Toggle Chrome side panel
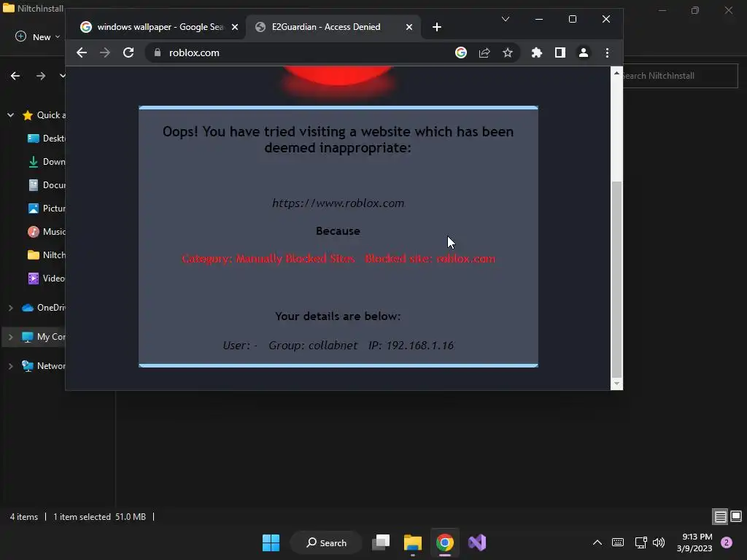The image size is (747, 560). click(560, 52)
